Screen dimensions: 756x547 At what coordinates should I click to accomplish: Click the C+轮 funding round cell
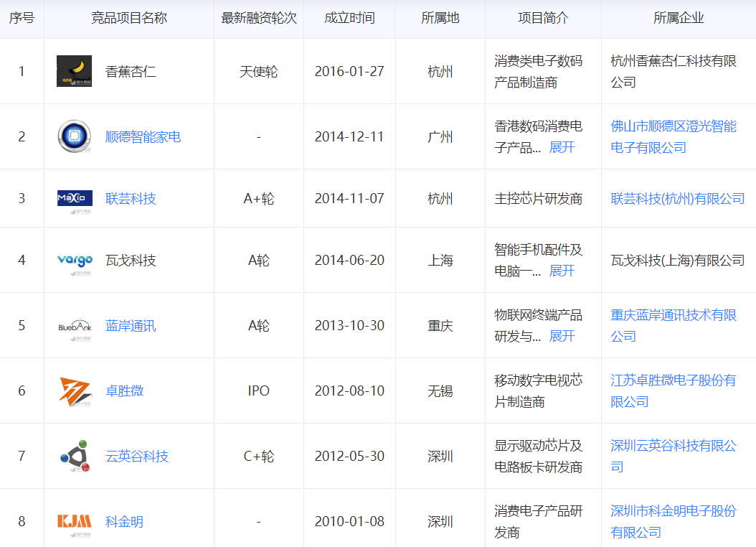click(259, 456)
